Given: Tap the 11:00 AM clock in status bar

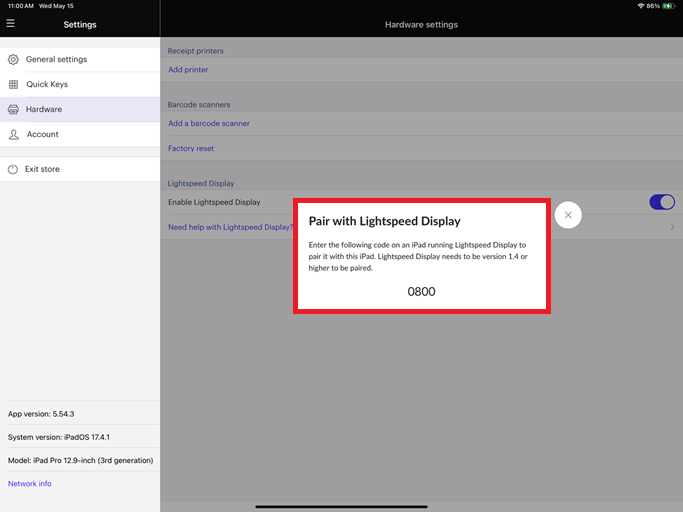Looking at the screenshot, I should click(21, 6).
